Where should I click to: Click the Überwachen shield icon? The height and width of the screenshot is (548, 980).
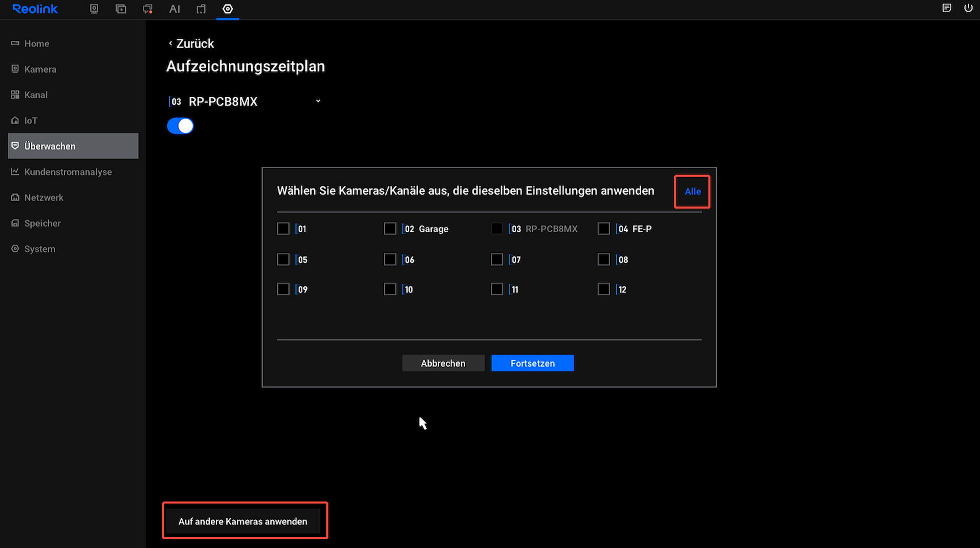tap(15, 146)
